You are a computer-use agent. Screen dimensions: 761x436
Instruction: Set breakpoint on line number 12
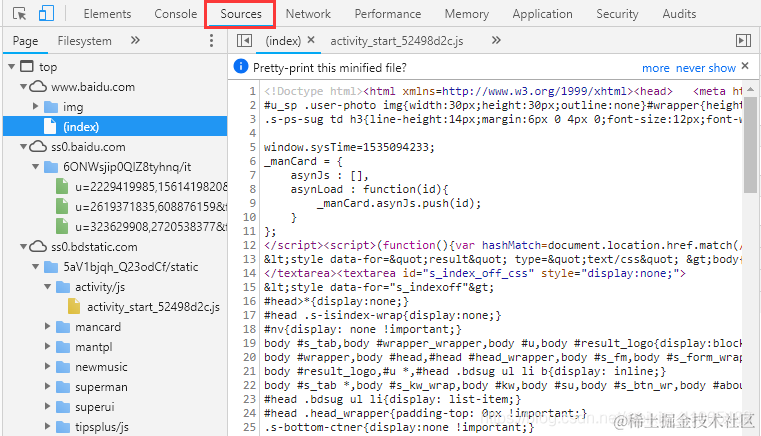point(249,245)
